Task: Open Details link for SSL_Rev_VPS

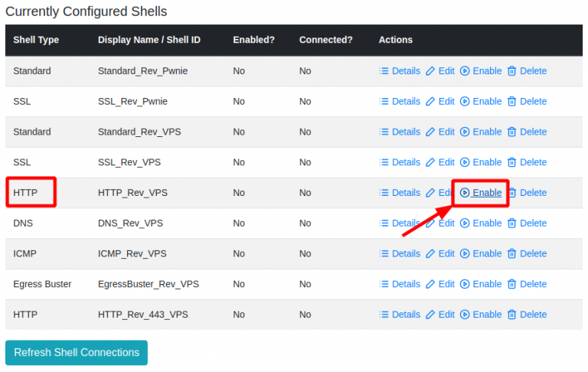Action: (x=406, y=162)
